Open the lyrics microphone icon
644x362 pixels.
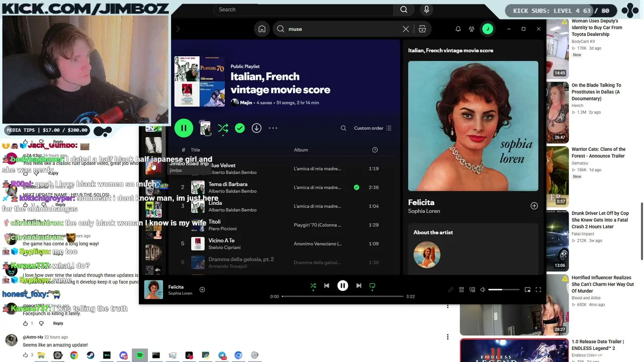point(451,290)
